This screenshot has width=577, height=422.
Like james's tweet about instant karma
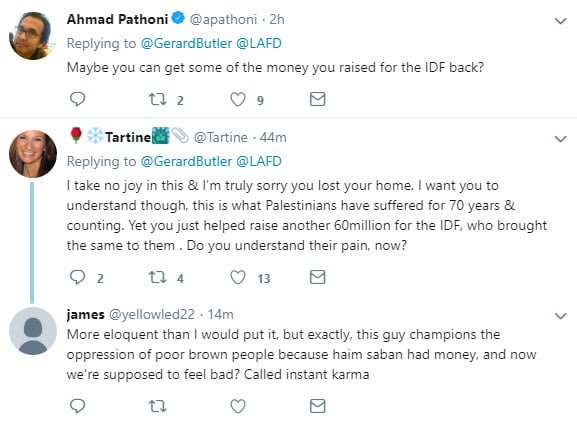tap(238, 406)
